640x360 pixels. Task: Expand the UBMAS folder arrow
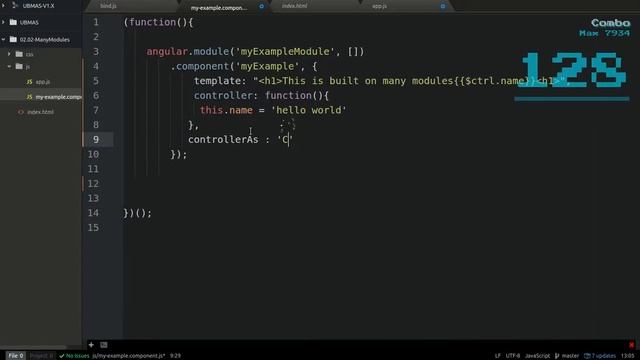coord(4,22)
